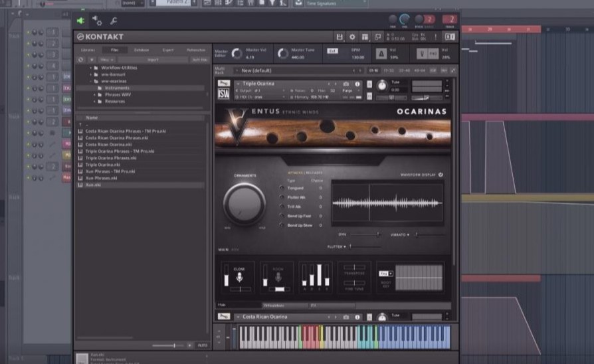Click the Ornaments knob

(245, 204)
